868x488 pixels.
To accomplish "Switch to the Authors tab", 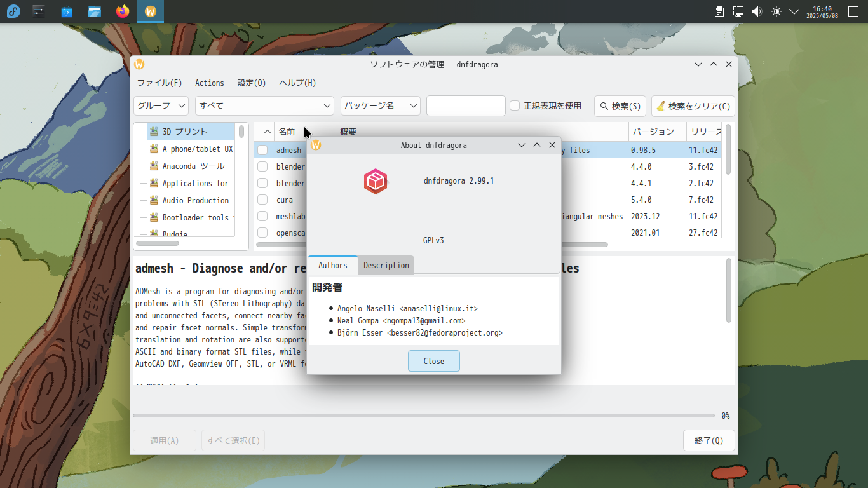I will (333, 265).
